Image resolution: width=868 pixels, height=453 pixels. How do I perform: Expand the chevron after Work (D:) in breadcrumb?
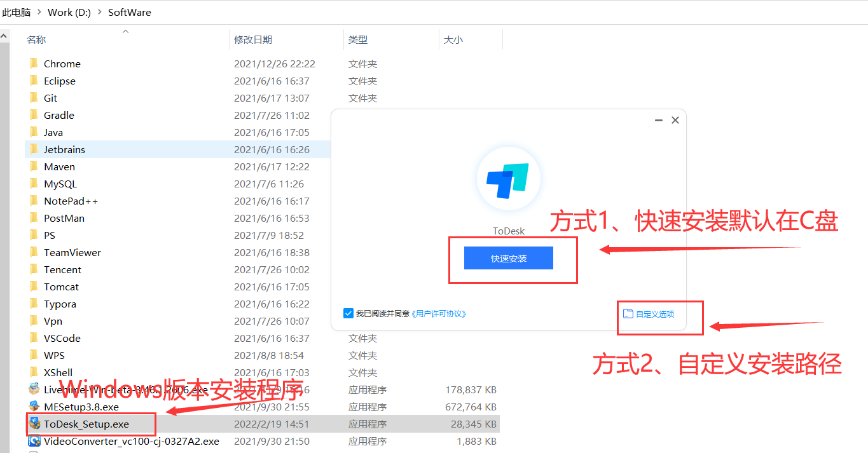99,12
